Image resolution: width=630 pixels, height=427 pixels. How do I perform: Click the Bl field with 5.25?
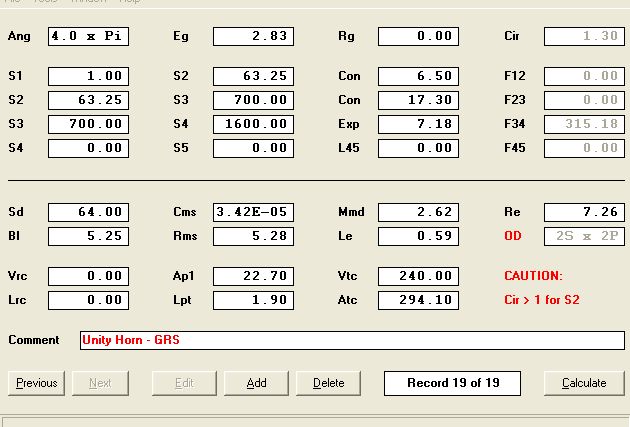[88, 237]
